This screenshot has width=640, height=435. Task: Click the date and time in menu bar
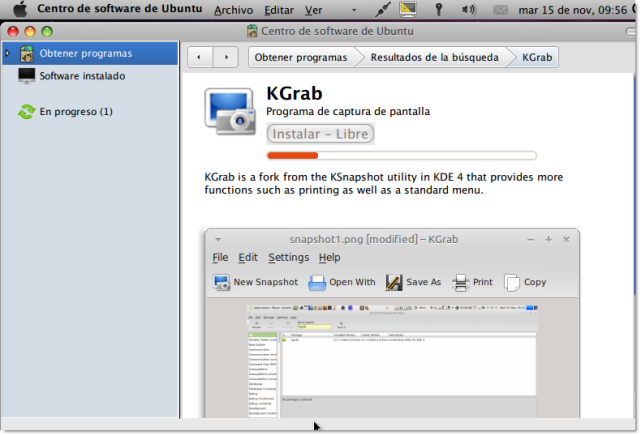pyautogui.click(x=573, y=10)
